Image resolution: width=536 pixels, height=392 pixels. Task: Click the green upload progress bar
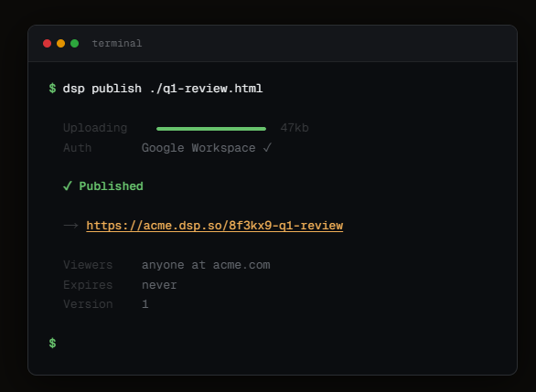point(211,129)
